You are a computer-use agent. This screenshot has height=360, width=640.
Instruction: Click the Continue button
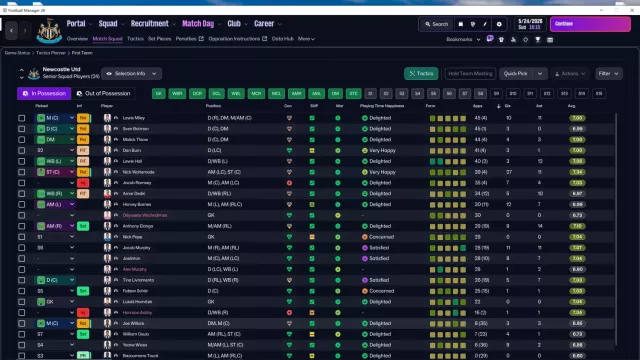pyautogui.click(x=590, y=24)
